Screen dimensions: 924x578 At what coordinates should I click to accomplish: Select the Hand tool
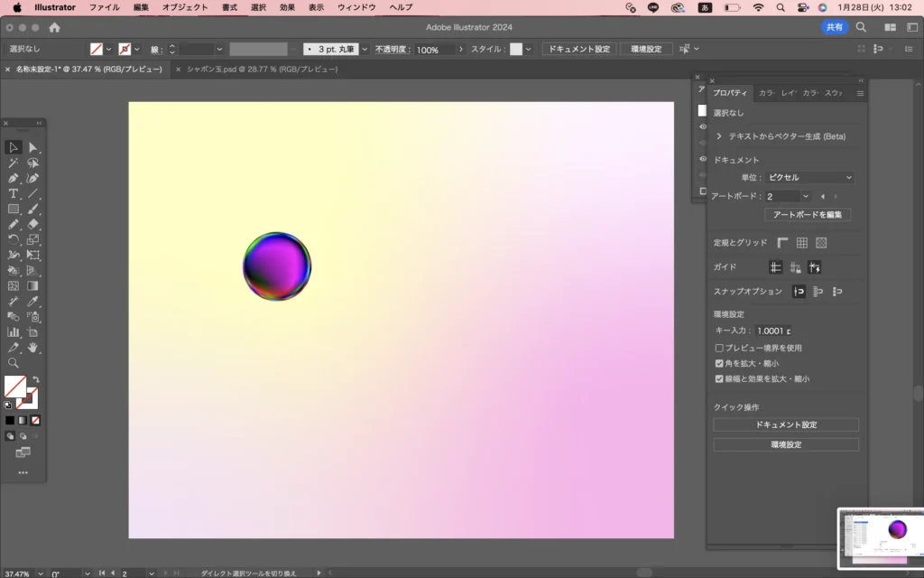pos(33,347)
